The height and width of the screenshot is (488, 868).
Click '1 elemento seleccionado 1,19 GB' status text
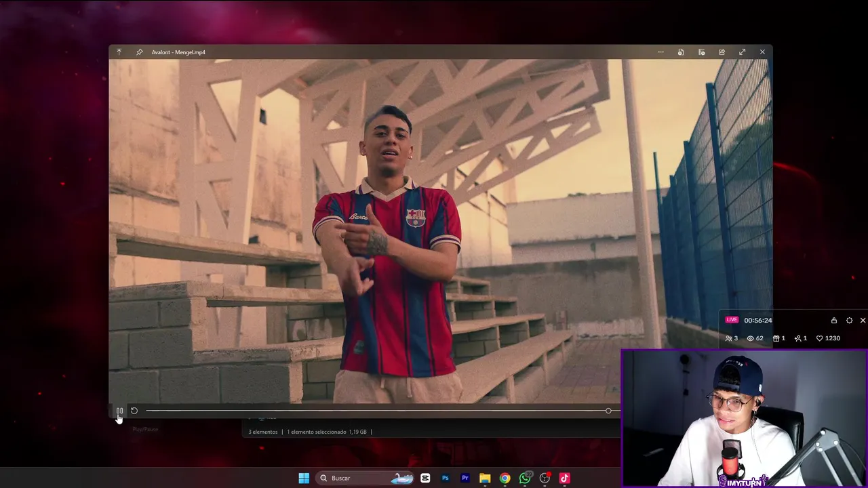pos(327,432)
